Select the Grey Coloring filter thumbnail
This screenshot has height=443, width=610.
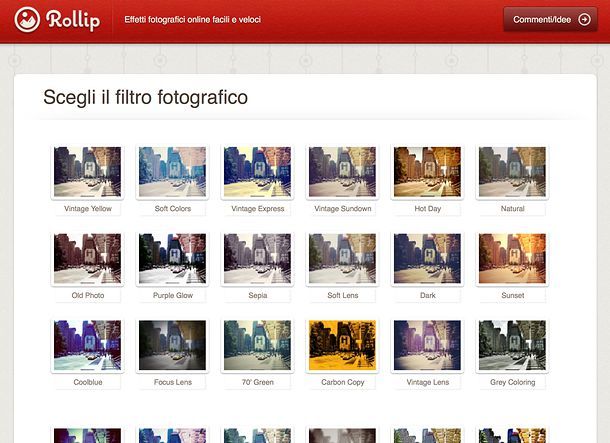(x=512, y=345)
